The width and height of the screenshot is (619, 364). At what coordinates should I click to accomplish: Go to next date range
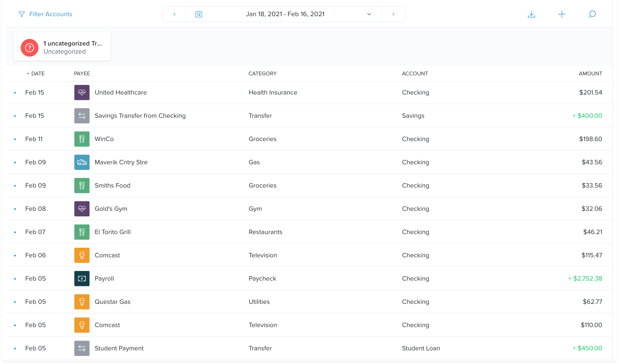pos(393,14)
